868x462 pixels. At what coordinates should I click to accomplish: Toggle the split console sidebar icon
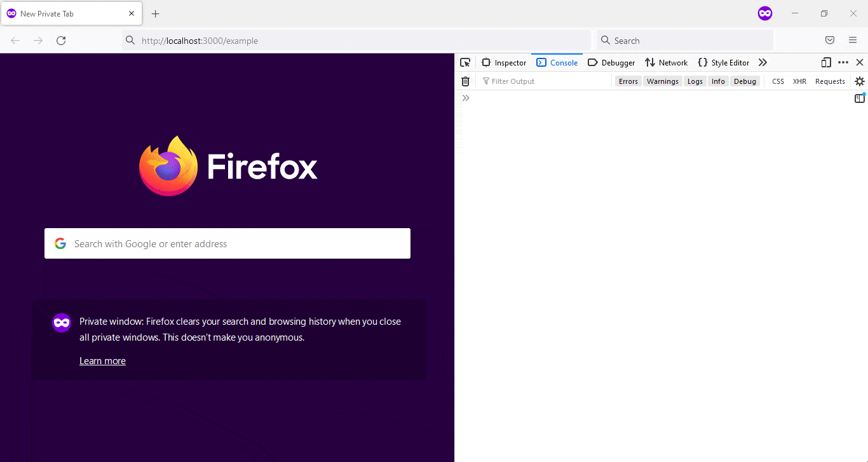pos(860,97)
